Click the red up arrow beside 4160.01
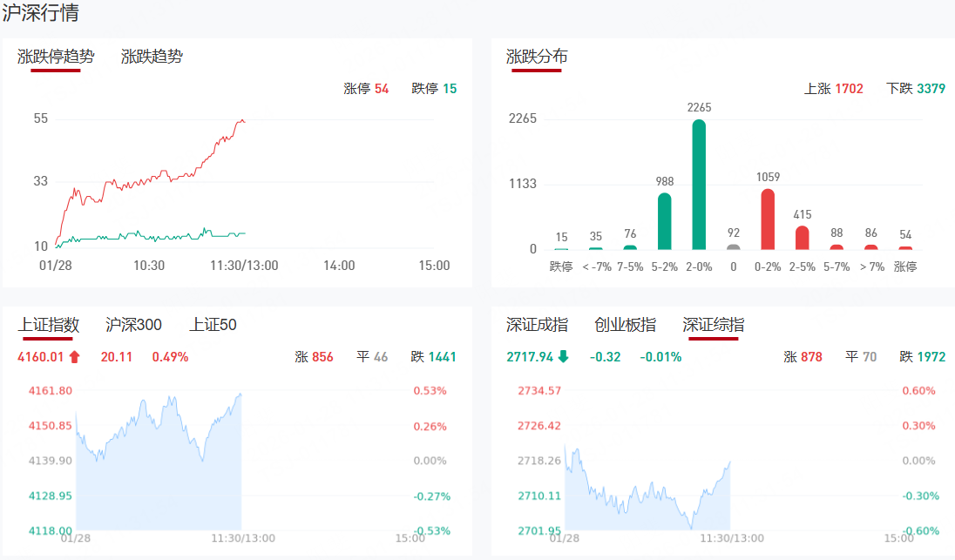 click(x=74, y=356)
